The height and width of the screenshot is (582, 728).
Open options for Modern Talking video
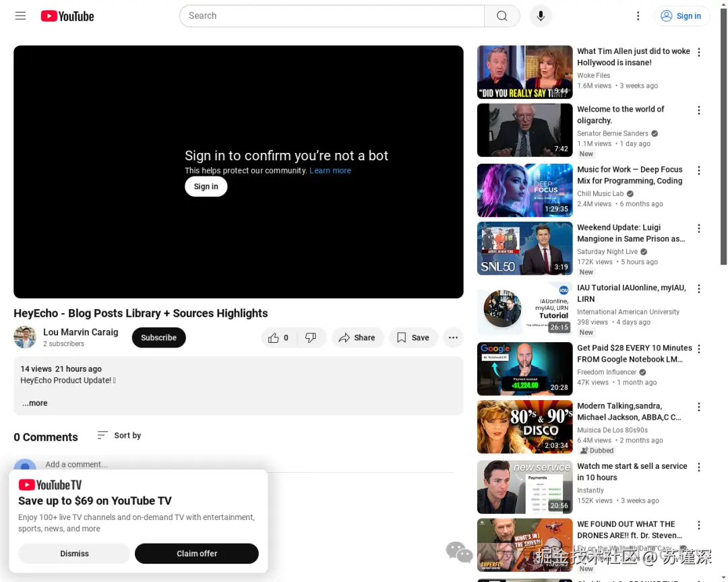[x=699, y=407]
